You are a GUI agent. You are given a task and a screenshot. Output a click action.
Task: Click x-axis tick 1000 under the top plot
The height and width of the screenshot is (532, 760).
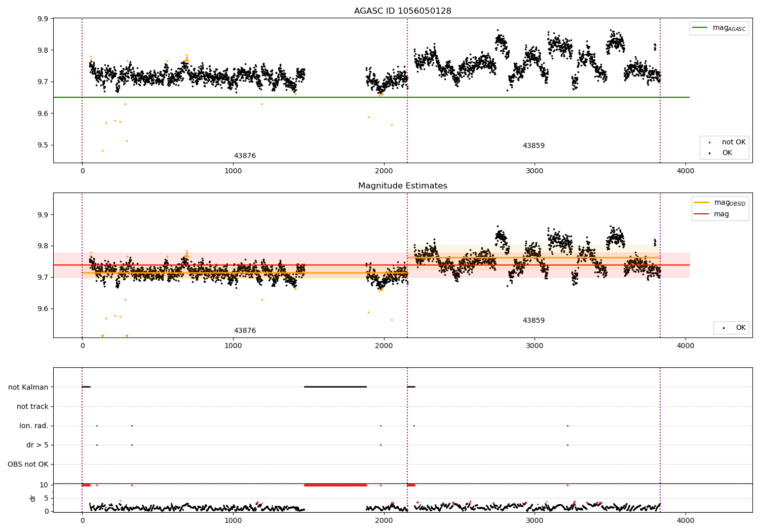pyautogui.click(x=233, y=171)
